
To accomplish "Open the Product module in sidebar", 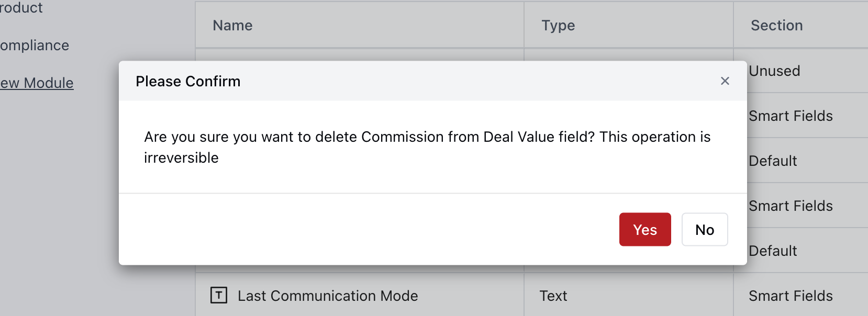I will coord(21,8).
